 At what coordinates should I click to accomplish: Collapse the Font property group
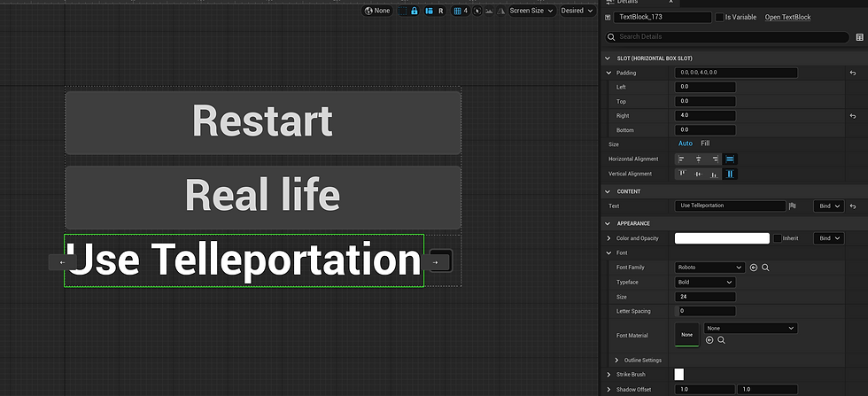(608, 253)
